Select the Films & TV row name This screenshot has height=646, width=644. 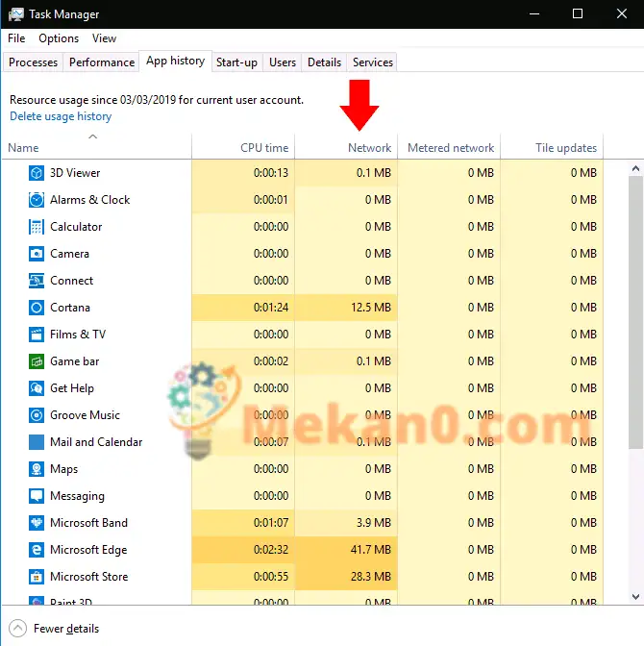[78, 335]
